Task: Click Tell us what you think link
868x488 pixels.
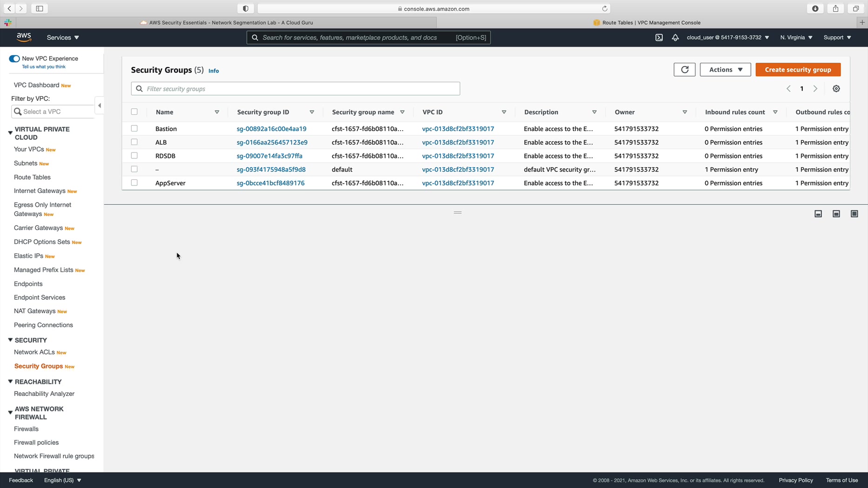Action: pyautogui.click(x=44, y=66)
